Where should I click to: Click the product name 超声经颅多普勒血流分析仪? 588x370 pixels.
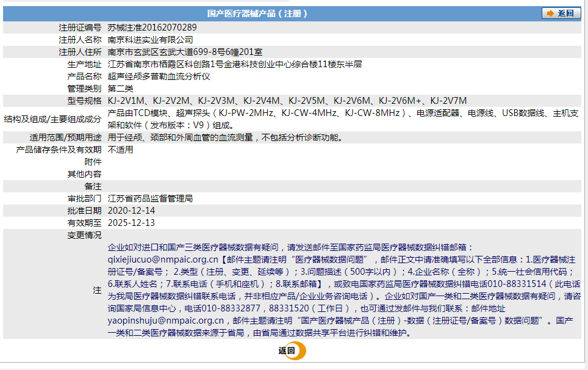[x=159, y=76]
